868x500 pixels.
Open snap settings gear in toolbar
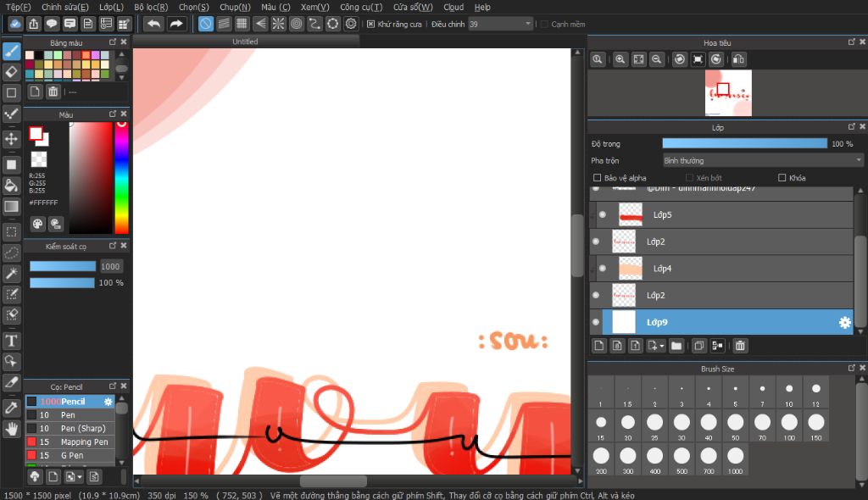click(351, 24)
